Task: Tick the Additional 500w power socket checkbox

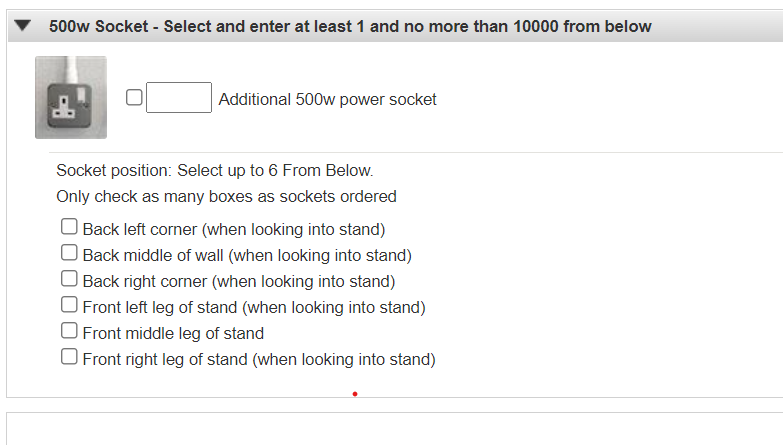Action: 134,98
